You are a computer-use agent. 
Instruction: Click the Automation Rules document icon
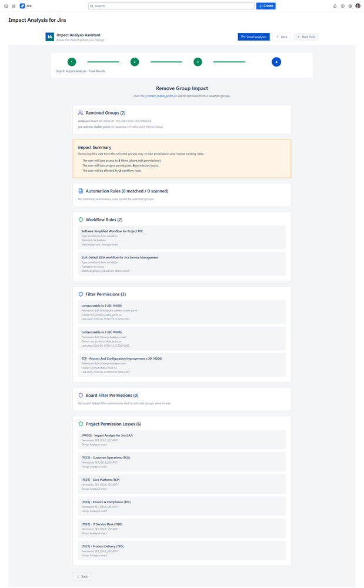(81, 190)
